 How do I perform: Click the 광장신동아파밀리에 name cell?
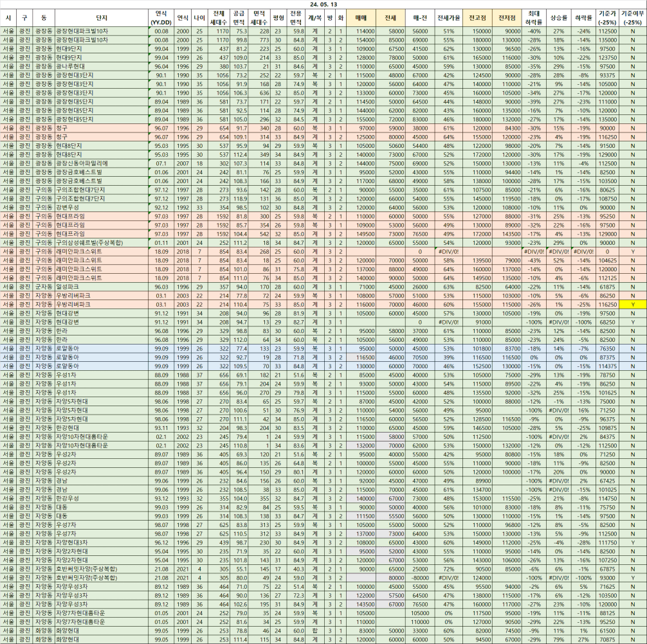(102, 163)
